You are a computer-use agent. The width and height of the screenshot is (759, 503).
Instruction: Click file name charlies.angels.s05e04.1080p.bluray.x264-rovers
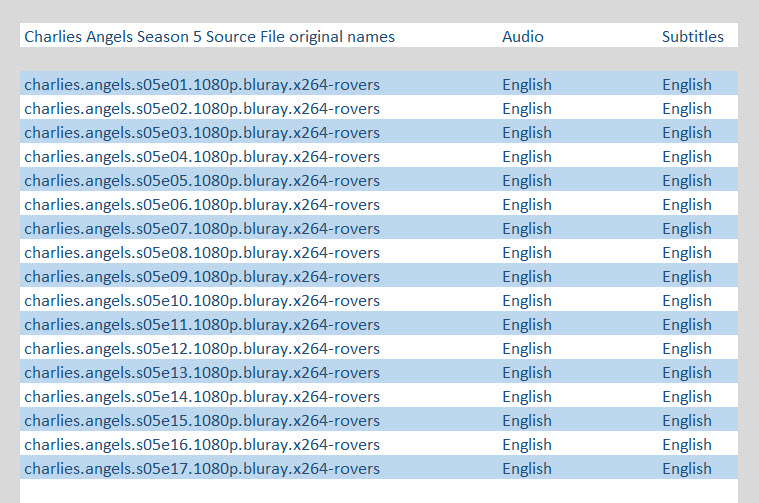[202, 157]
